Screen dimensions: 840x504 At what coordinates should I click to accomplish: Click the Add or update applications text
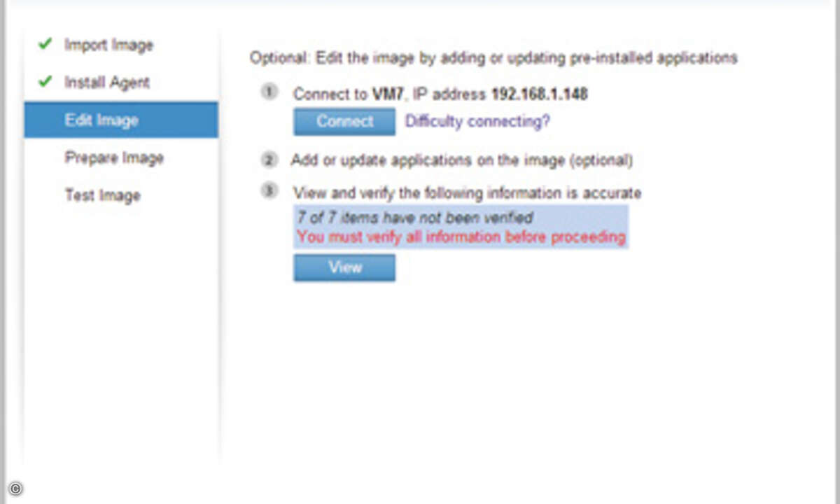(462, 160)
